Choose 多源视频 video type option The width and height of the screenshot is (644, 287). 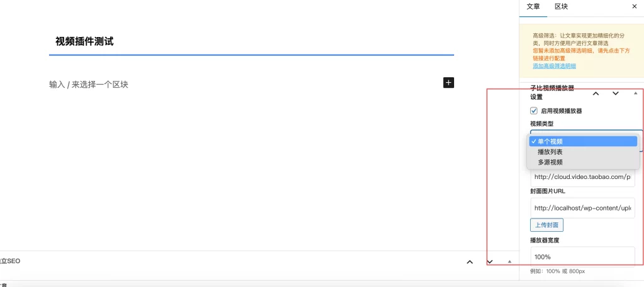pos(550,162)
